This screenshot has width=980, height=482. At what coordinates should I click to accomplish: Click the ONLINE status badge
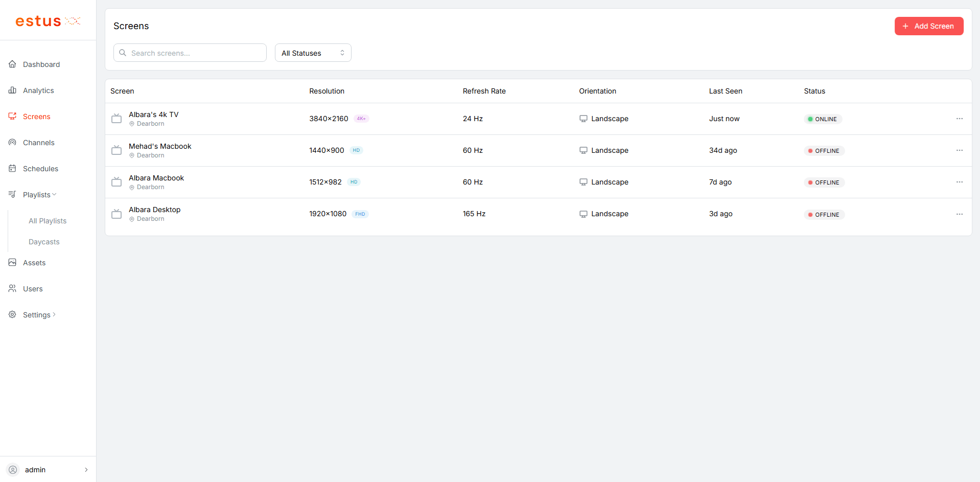click(x=823, y=119)
